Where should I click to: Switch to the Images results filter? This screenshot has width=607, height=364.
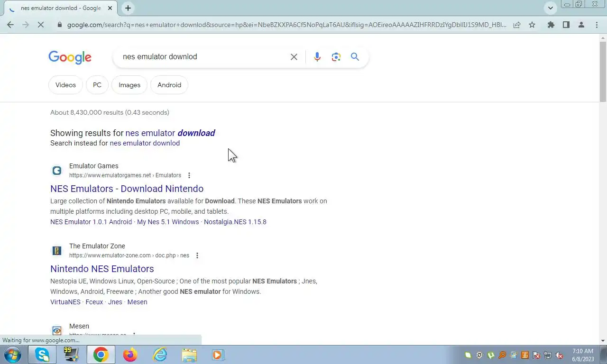point(129,85)
